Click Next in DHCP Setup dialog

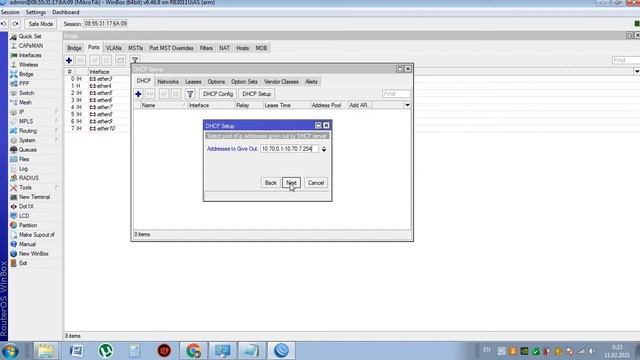click(291, 183)
